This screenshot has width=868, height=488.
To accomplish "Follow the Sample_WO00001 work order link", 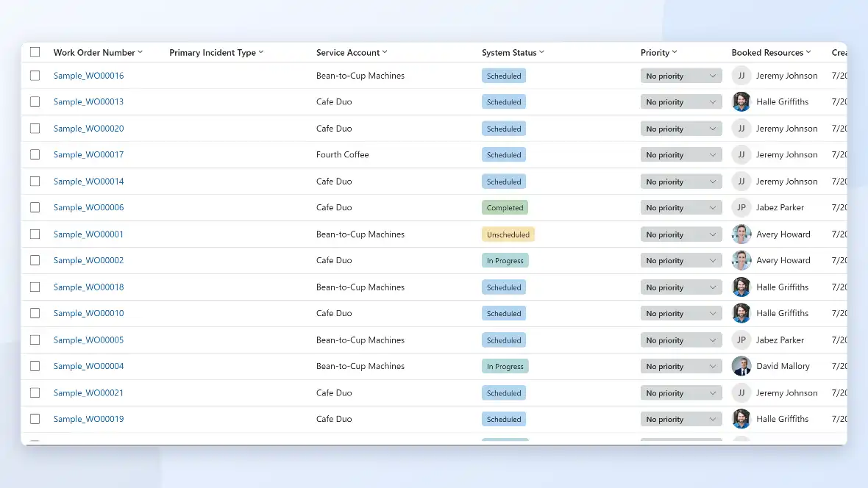I will point(88,234).
